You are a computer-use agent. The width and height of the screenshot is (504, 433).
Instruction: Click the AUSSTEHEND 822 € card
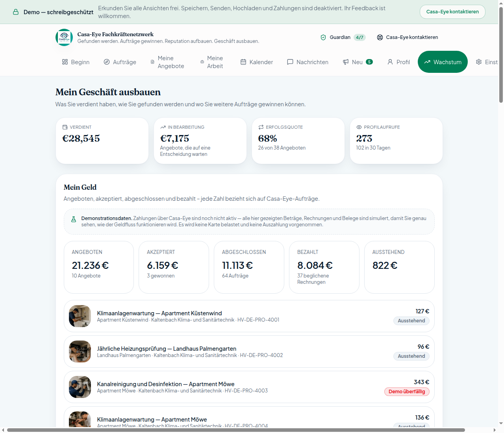(x=399, y=267)
